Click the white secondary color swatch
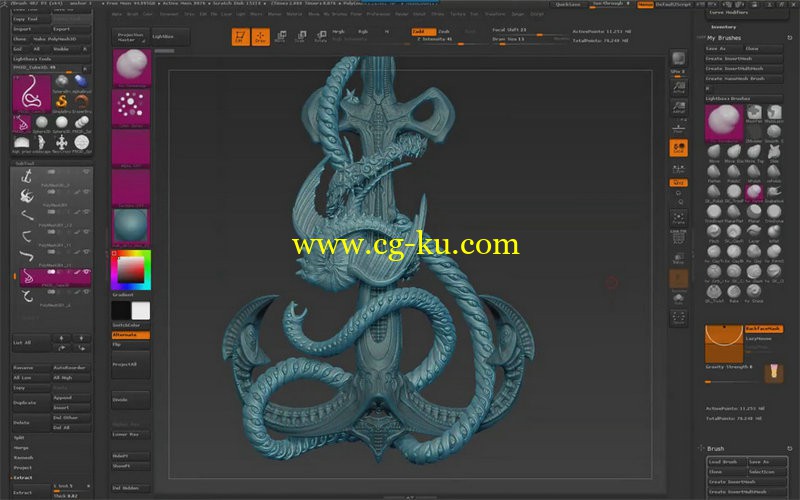This screenshot has width=800, height=500. (x=141, y=310)
